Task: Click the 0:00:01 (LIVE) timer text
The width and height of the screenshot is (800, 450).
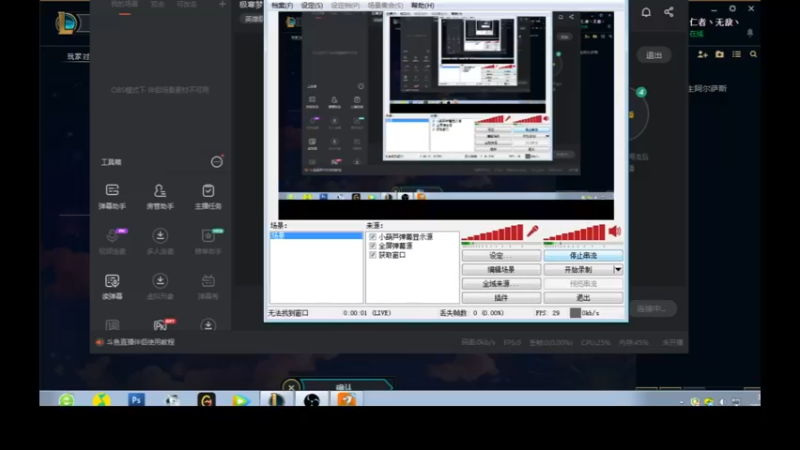Action: click(367, 313)
